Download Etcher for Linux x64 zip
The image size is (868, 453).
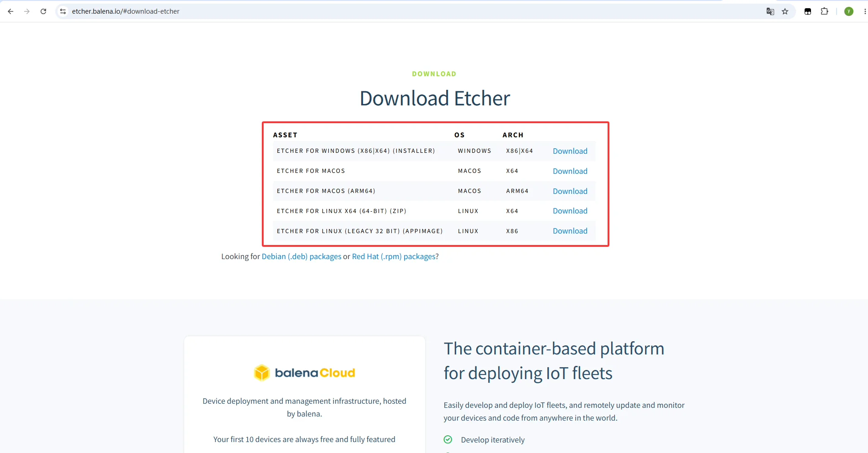click(x=570, y=211)
